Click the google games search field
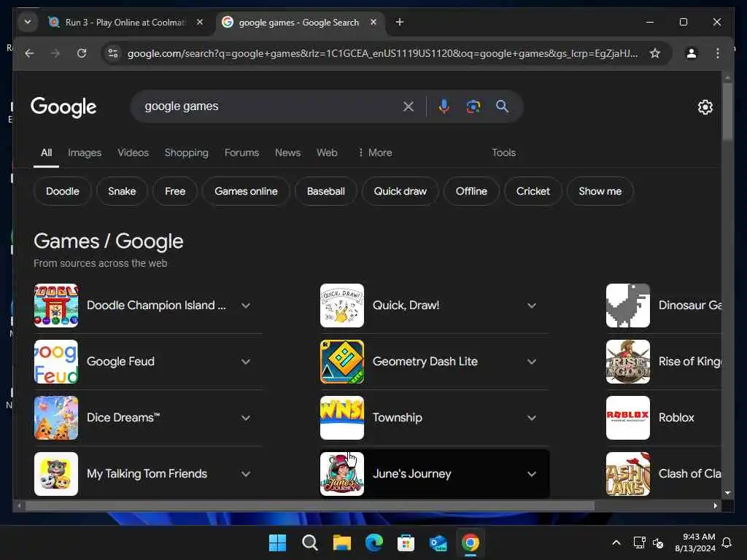Image resolution: width=747 pixels, height=560 pixels. [271, 106]
